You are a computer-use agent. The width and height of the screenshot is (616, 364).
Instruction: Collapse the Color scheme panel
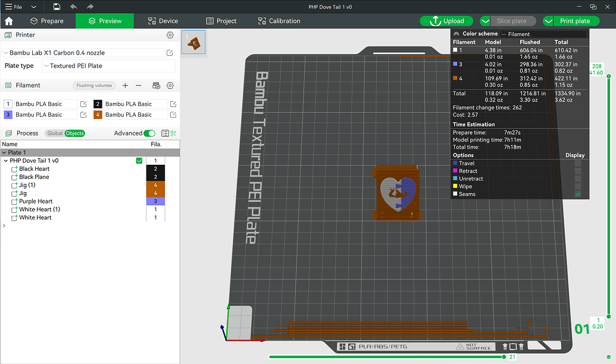coord(456,34)
